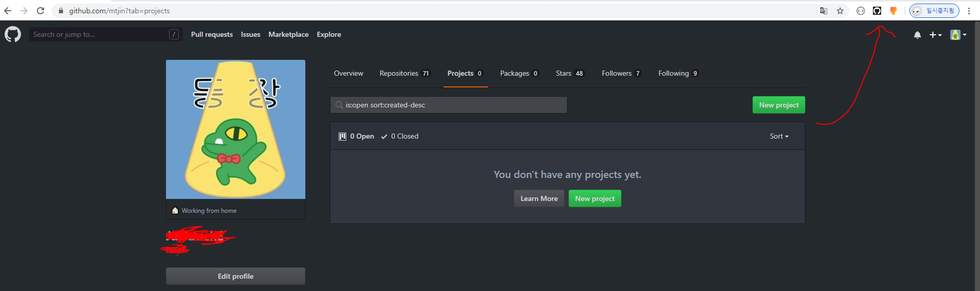Open notifications via the bell icon
This screenshot has width=980, height=291.
coord(918,35)
